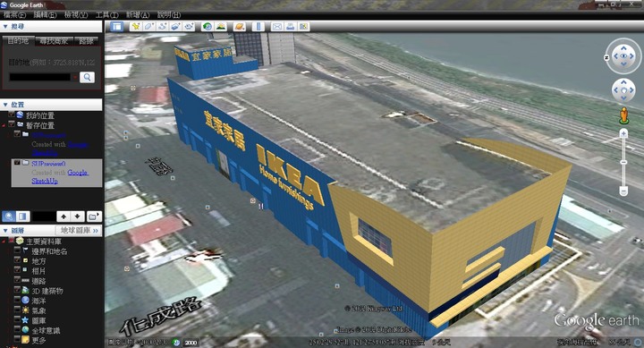Click the zoom out minus button
Image resolution: width=644 pixels, height=348 pixels.
[623, 191]
